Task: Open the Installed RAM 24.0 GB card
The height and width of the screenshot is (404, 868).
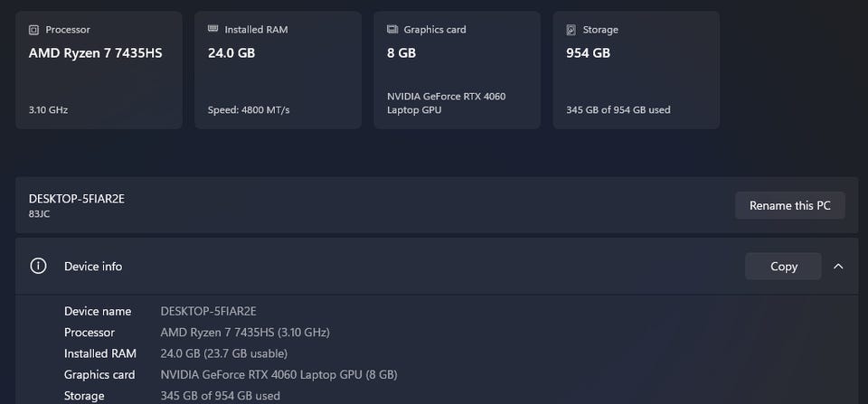Action: 278,70
